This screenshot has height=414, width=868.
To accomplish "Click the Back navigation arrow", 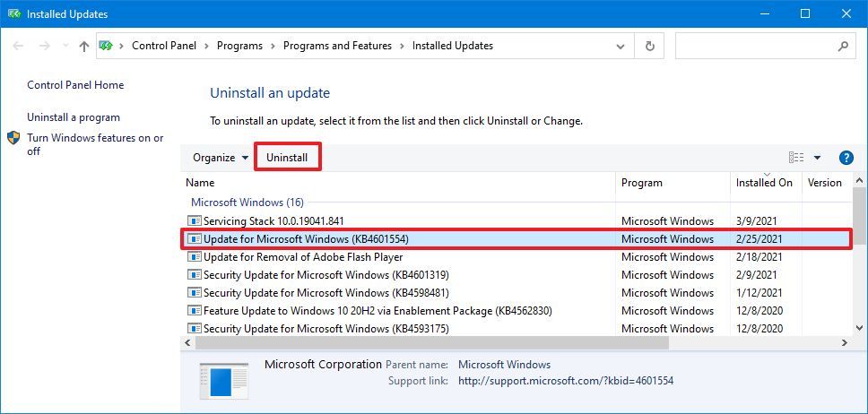I will (18, 46).
